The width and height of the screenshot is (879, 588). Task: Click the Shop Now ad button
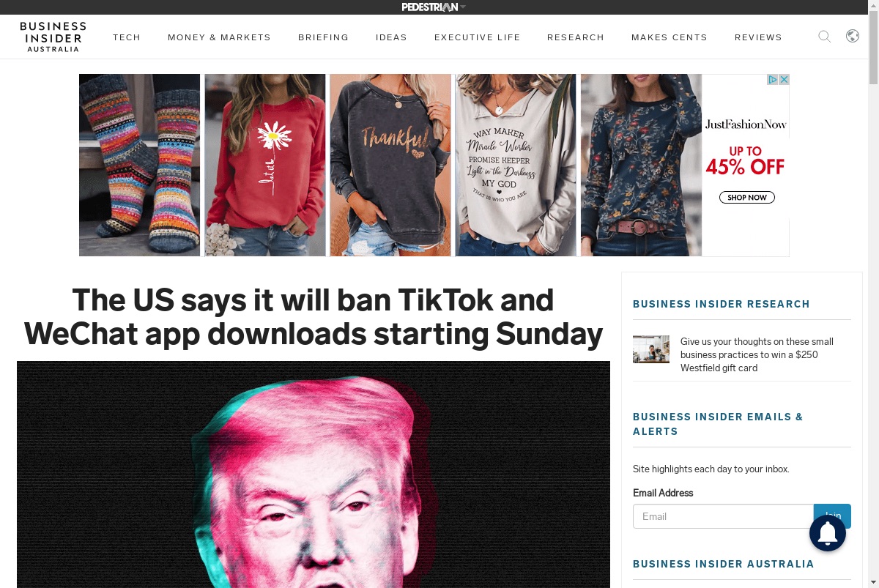point(746,197)
